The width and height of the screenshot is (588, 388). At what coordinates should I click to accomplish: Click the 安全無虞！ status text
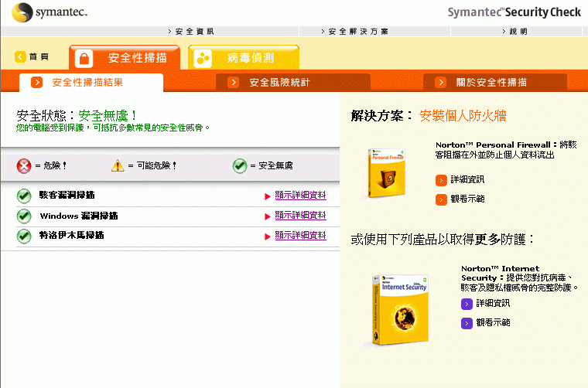click(x=108, y=116)
